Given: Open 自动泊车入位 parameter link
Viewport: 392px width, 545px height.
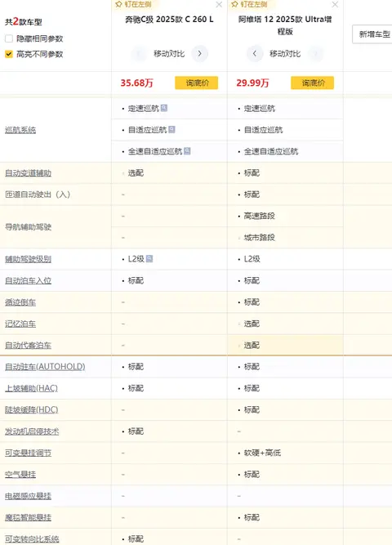Looking at the screenshot, I should [28, 281].
